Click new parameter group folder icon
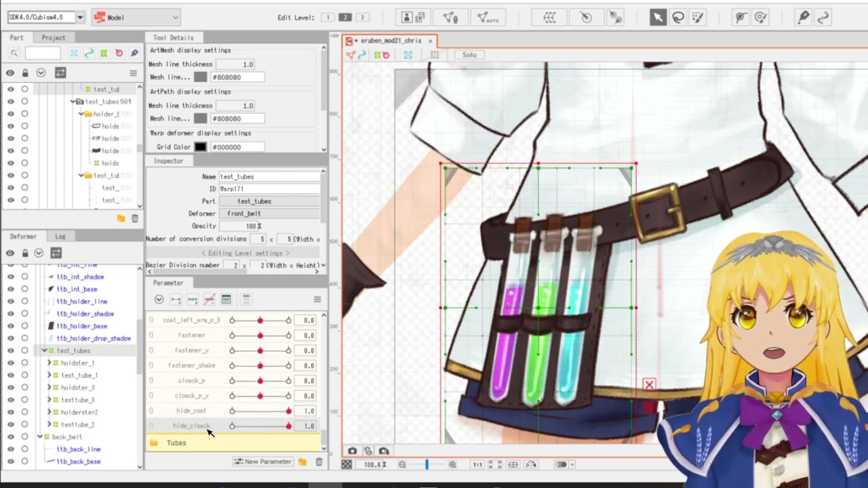Screen dimensions: 868x488 pyautogui.click(x=302, y=462)
